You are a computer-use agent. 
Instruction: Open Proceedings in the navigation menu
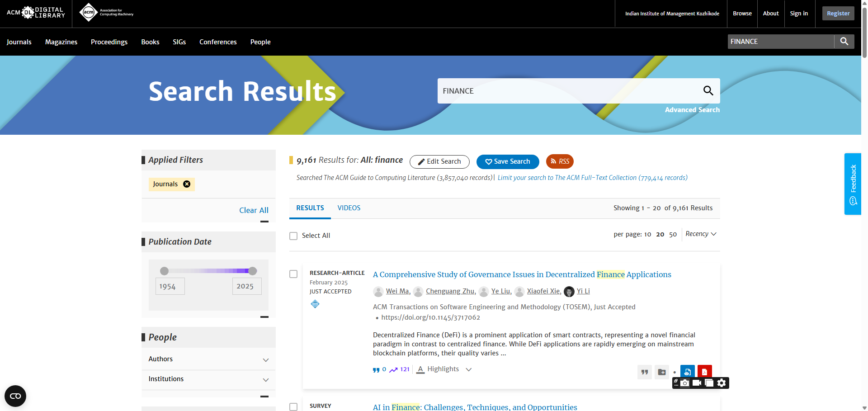tap(109, 42)
